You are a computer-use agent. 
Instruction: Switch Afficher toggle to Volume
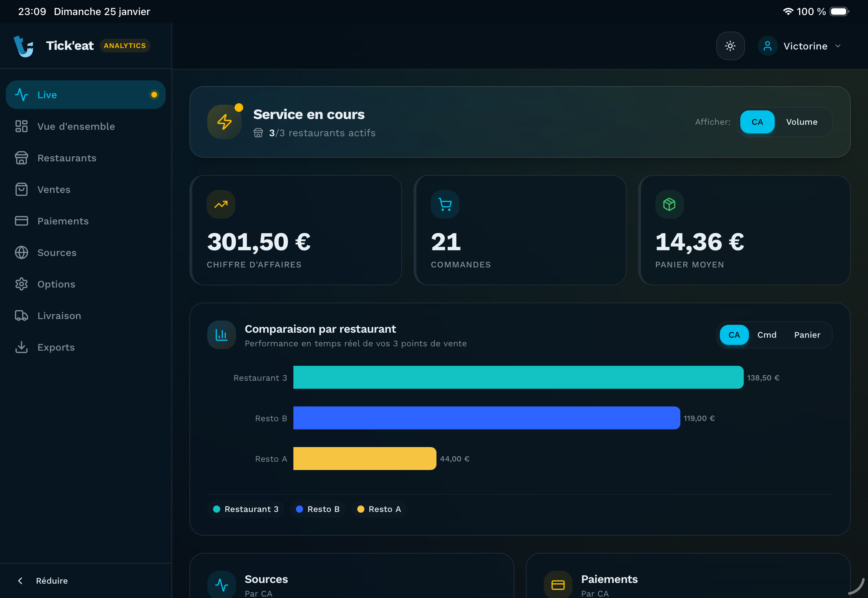coord(801,122)
